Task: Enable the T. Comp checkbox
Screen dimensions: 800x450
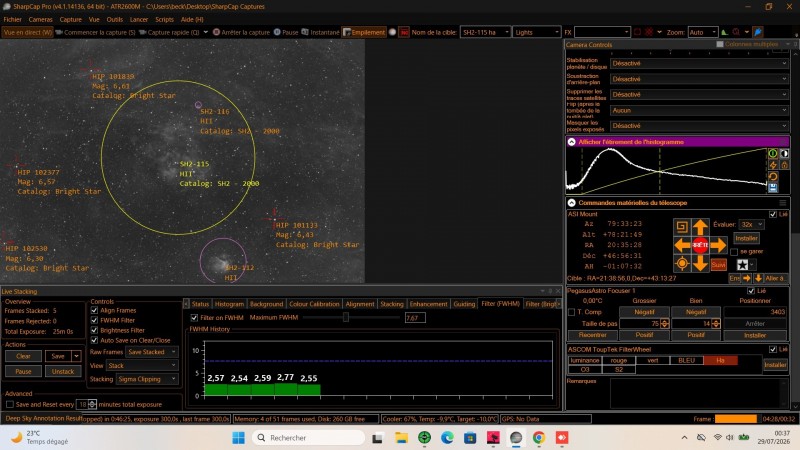Action: [x=571, y=312]
